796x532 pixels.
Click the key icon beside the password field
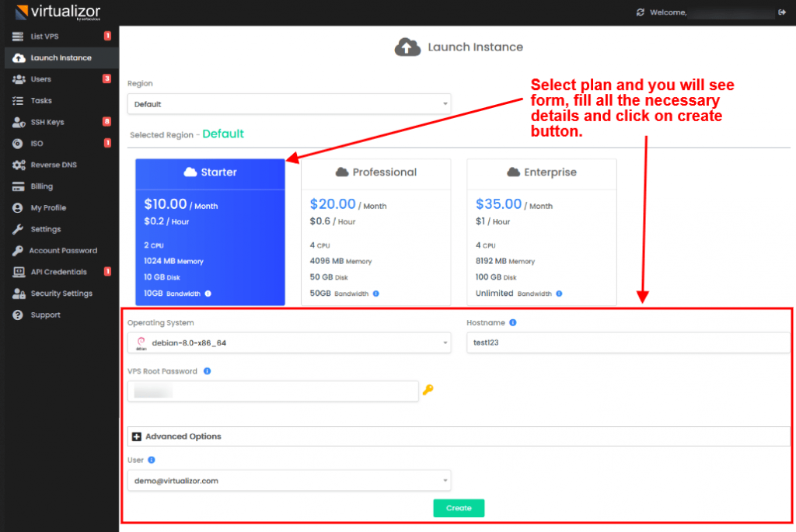[x=428, y=391]
